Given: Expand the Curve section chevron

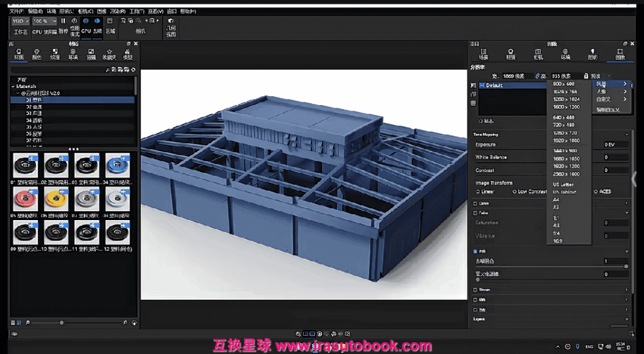Looking at the screenshot, I should click(x=627, y=203).
